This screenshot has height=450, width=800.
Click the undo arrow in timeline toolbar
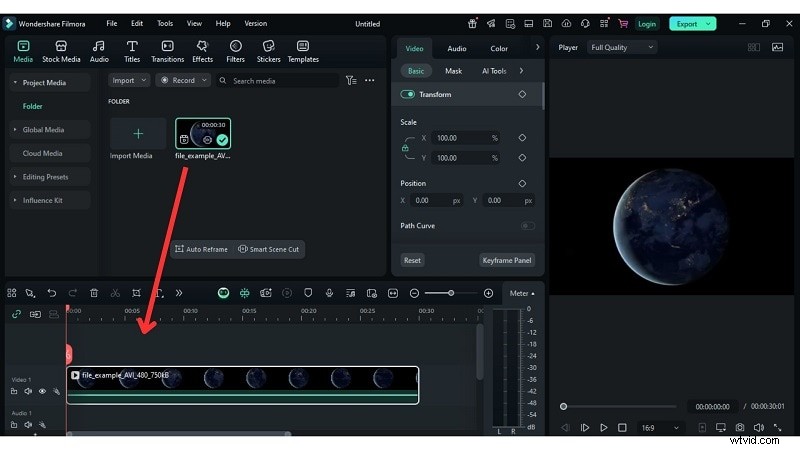click(52, 293)
